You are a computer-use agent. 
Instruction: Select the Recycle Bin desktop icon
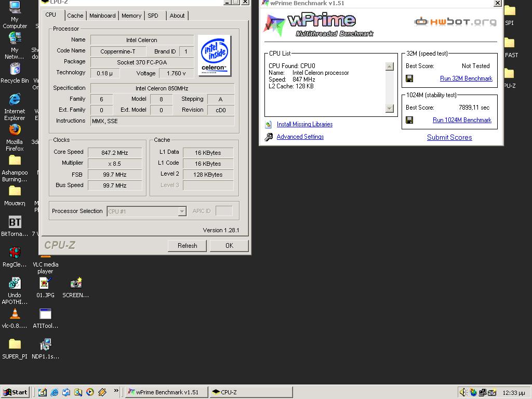click(x=15, y=73)
